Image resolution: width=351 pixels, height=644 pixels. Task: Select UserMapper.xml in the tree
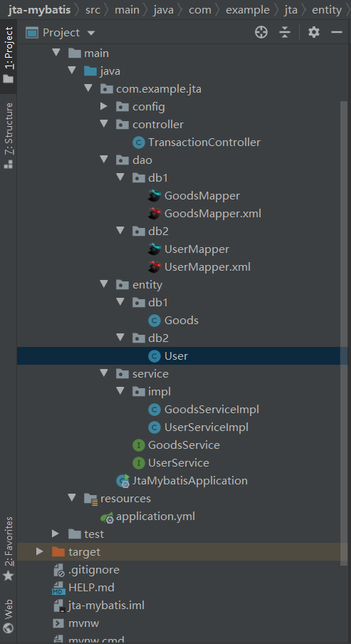pos(207,267)
